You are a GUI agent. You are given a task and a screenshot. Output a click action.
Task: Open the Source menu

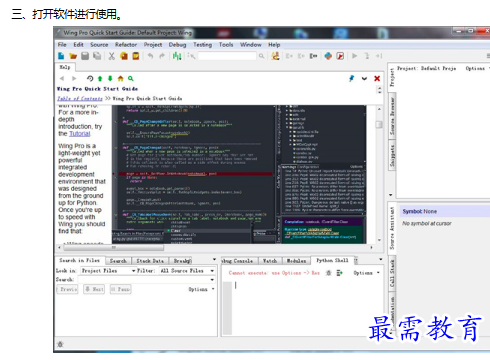coord(99,44)
